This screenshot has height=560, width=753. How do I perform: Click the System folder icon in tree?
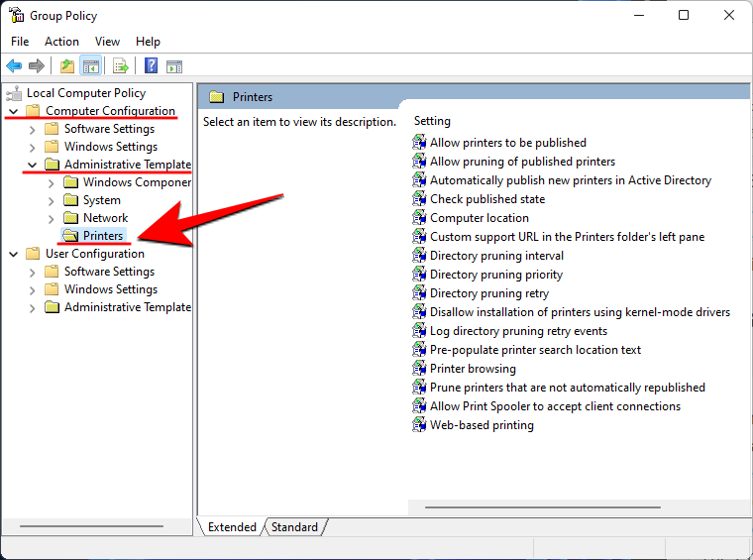[x=71, y=200]
